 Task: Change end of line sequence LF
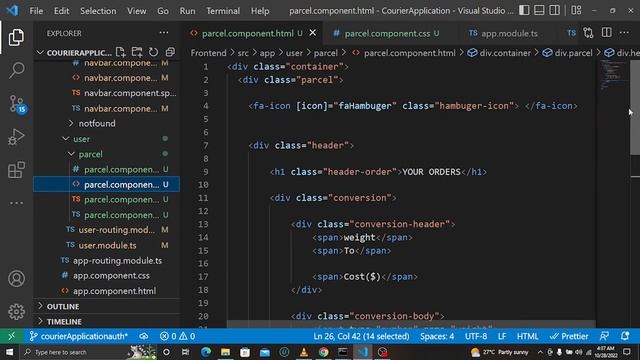pyautogui.click(x=502, y=336)
